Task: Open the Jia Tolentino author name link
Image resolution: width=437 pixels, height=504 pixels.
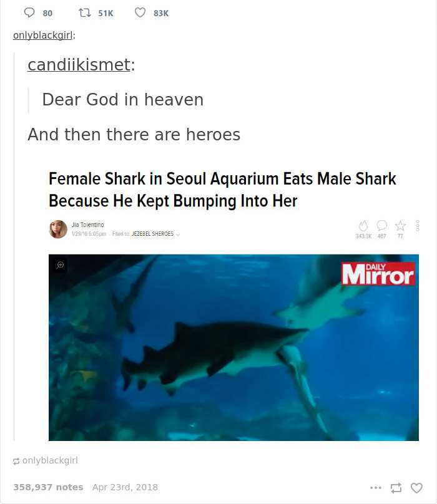Action: pyautogui.click(x=87, y=225)
